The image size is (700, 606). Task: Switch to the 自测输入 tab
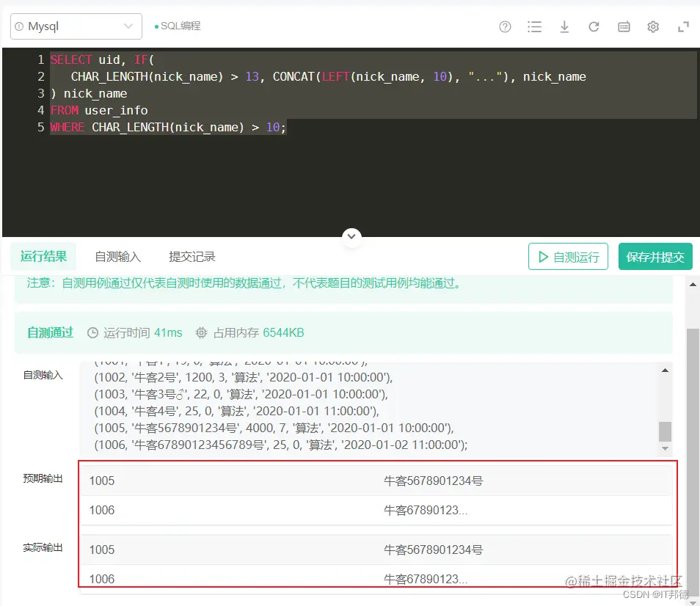tap(117, 257)
